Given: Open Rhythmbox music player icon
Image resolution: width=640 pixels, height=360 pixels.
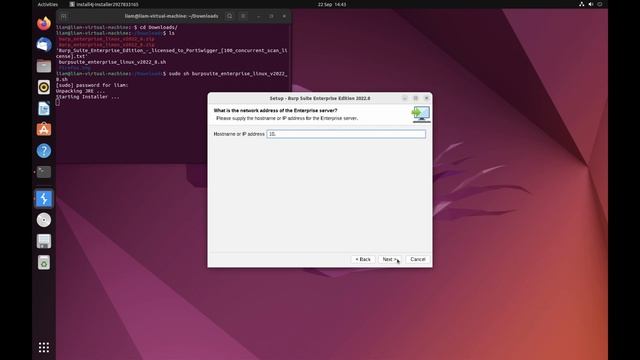Looking at the screenshot, I should pyautogui.click(x=44, y=87).
